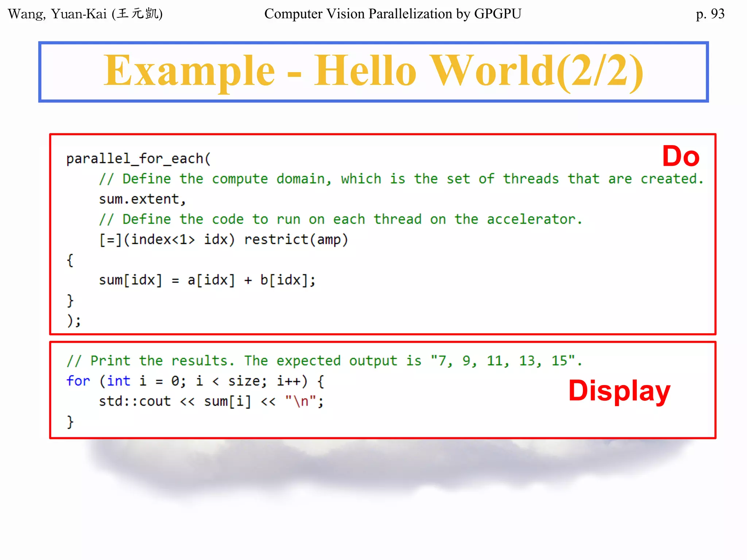The height and width of the screenshot is (560, 747).
Task: Click comment "Print the results" line
Action: click(x=324, y=361)
